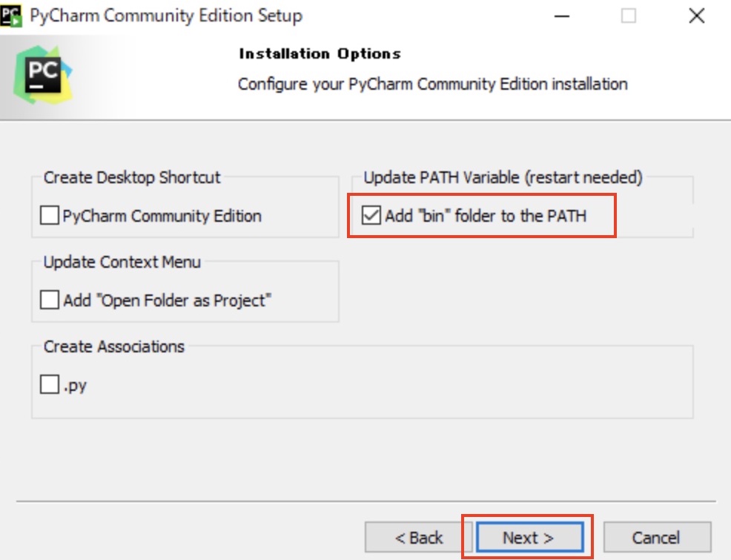The image size is (731, 560).
Task: Click the disabled maximize button
Action: 629,16
